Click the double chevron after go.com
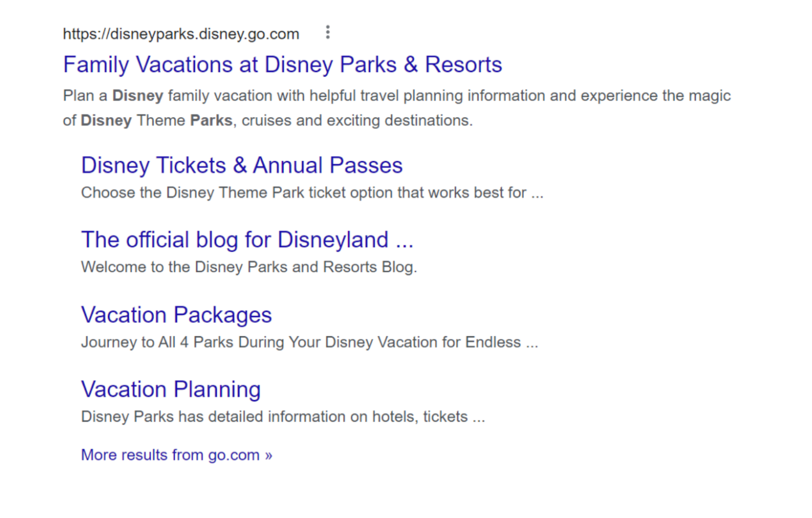 (268, 455)
